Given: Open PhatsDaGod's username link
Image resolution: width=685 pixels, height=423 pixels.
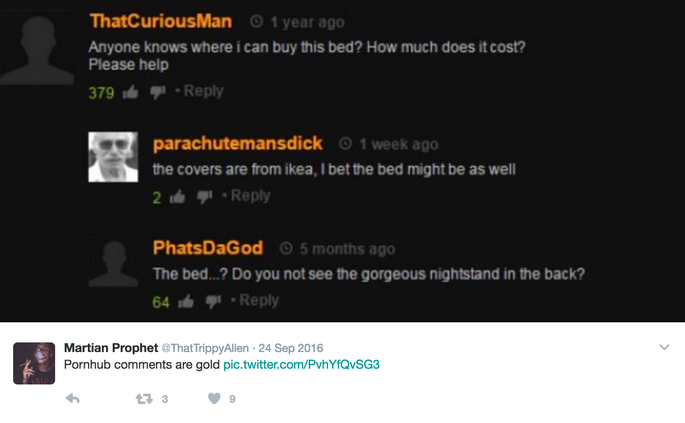Looking at the screenshot, I should (x=208, y=248).
